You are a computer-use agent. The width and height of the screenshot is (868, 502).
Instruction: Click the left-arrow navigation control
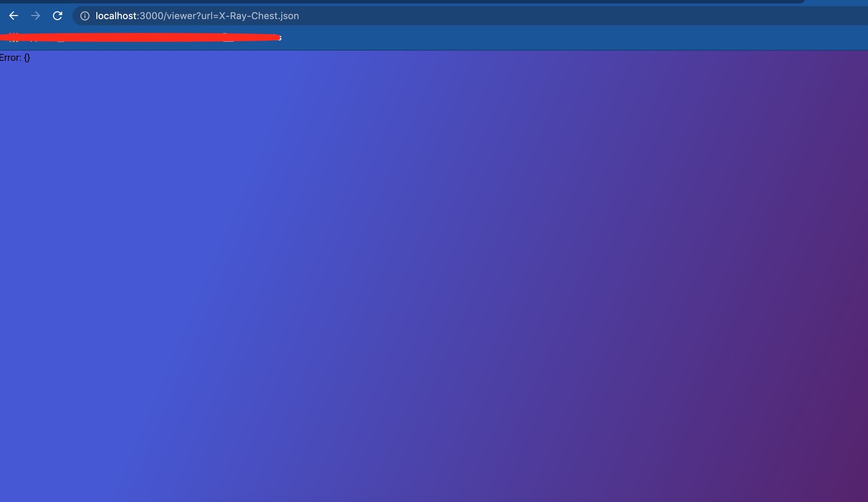[x=13, y=15]
